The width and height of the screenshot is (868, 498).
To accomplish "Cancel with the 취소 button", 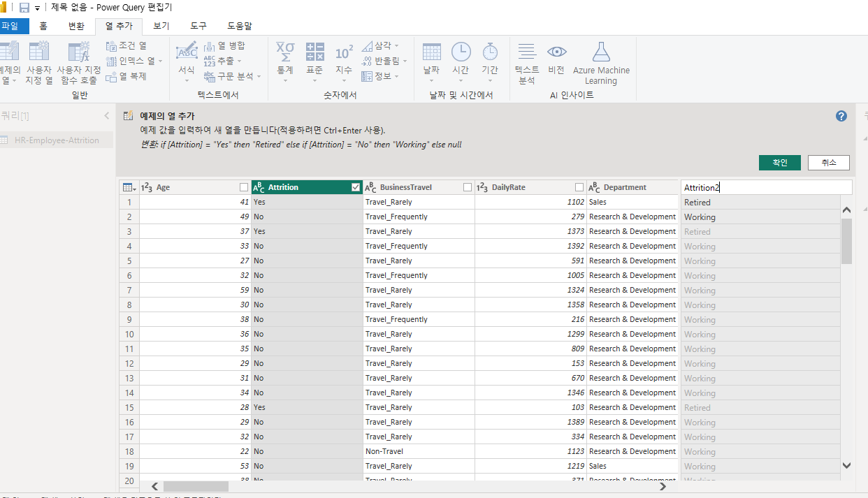I will pyautogui.click(x=829, y=162).
